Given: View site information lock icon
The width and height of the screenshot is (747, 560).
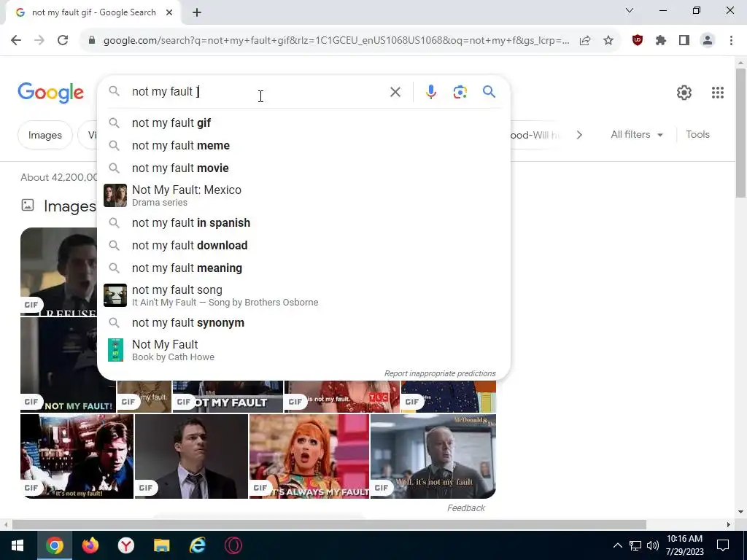Looking at the screenshot, I should [92, 41].
